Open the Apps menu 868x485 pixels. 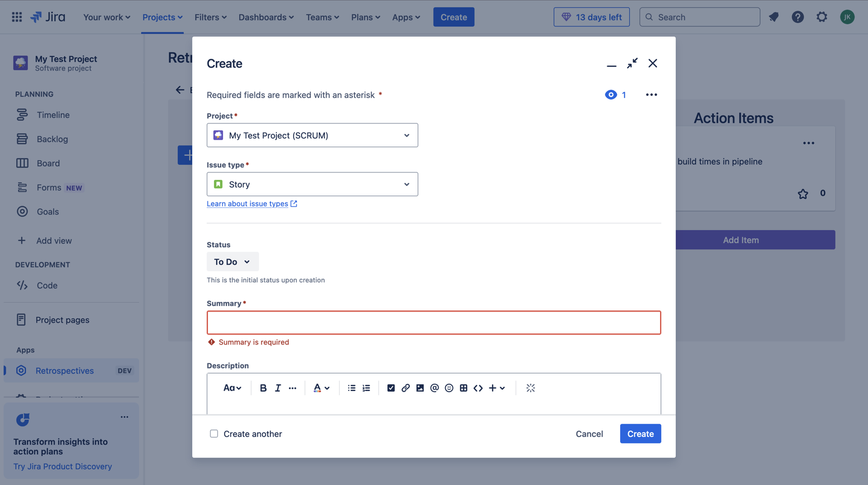406,17
